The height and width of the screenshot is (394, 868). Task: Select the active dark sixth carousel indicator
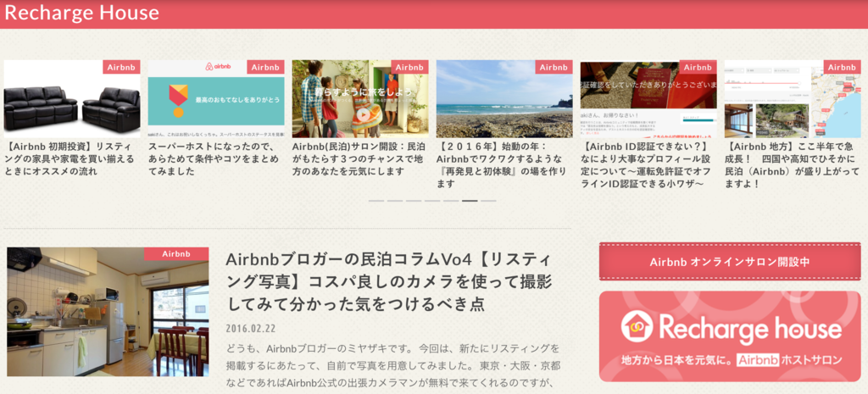[470, 200]
